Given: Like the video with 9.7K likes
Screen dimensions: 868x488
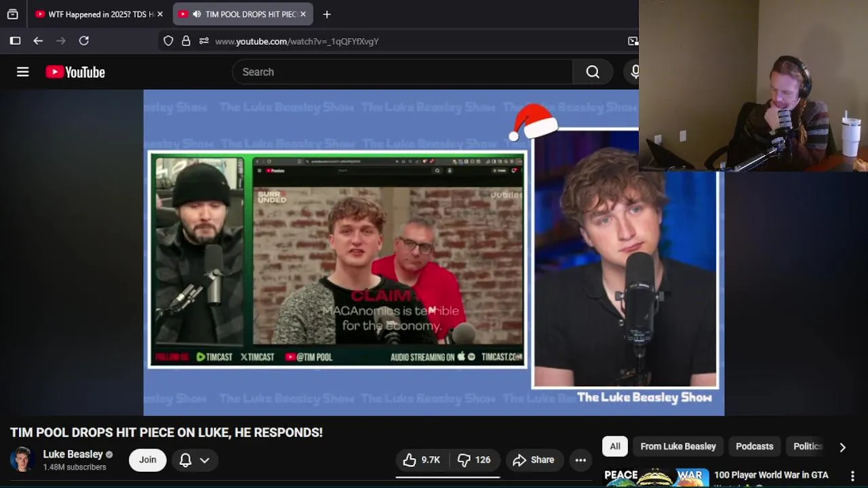Looking at the screenshot, I should tap(421, 460).
